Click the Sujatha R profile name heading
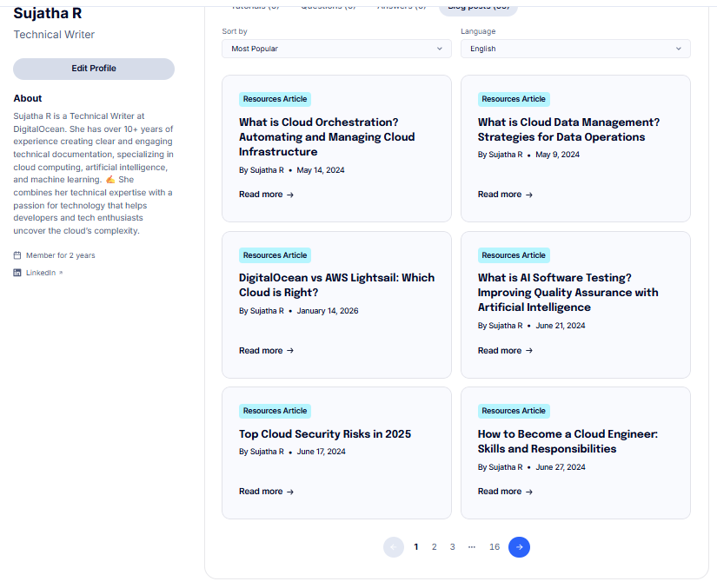 point(48,13)
